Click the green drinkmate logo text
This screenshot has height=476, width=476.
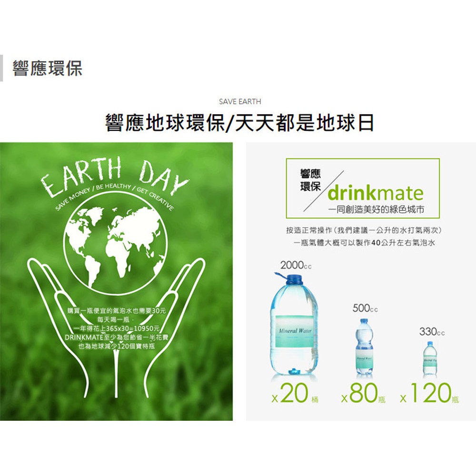coord(376,193)
